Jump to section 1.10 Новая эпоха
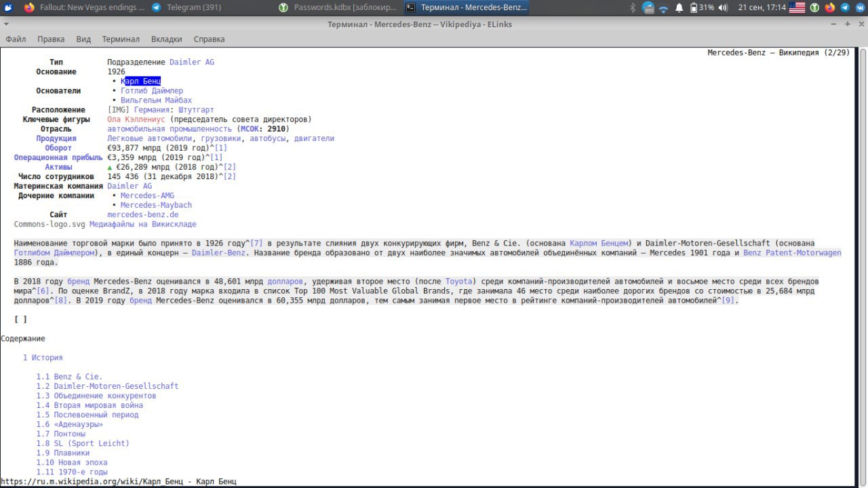Image resolution: width=868 pixels, height=488 pixels. pyautogui.click(x=72, y=461)
